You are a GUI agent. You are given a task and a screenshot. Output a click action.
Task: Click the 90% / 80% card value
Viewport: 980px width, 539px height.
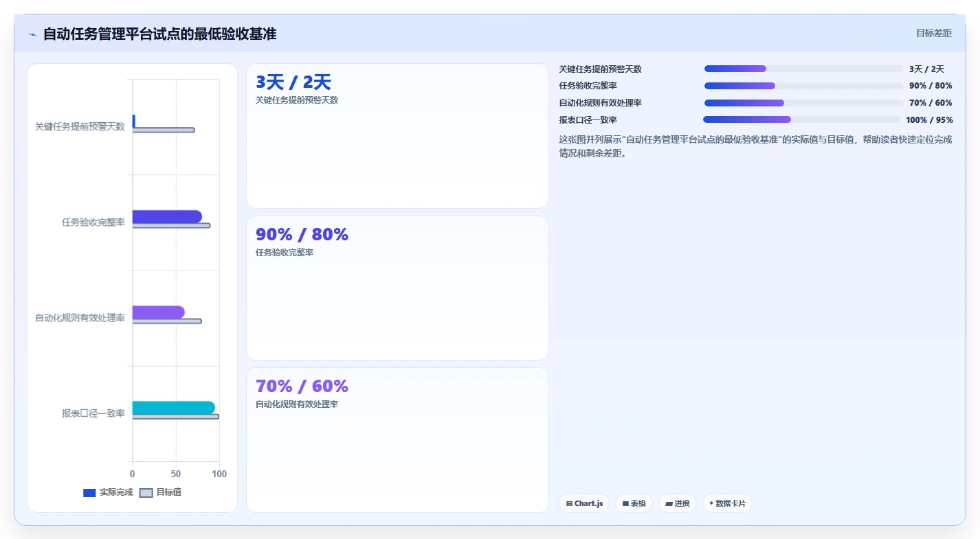click(x=302, y=234)
